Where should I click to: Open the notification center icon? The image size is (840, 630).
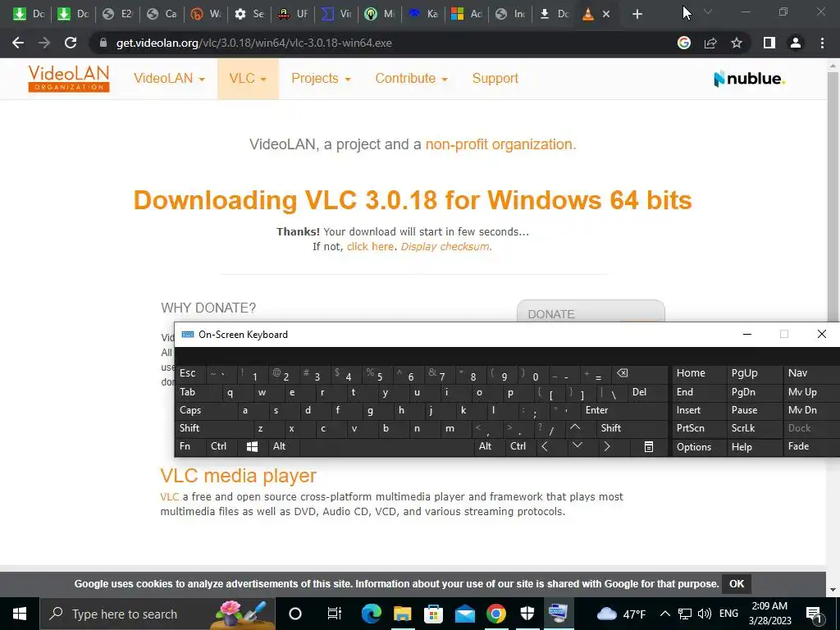pos(814,614)
